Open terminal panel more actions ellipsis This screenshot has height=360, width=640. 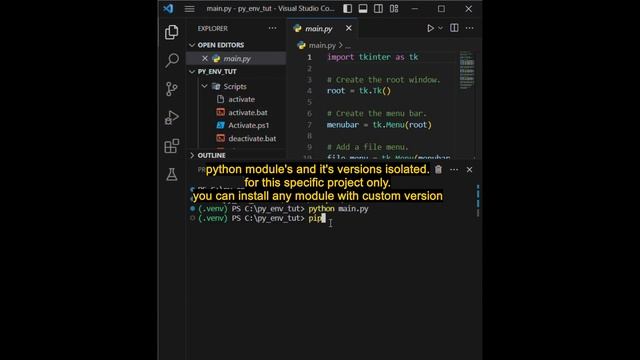point(454,169)
